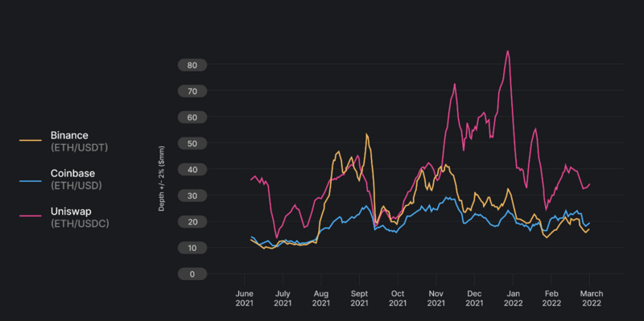Image resolution: width=644 pixels, height=321 pixels.
Task: Click the yellow Binance legend line
Action: 31,140
